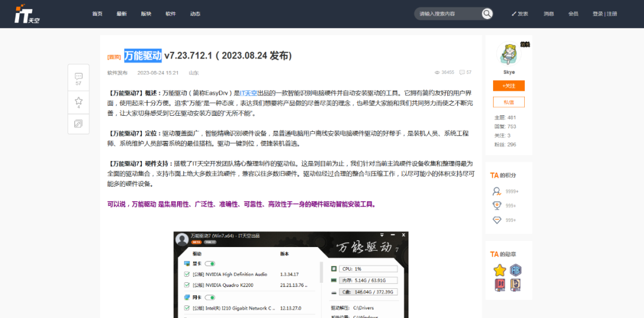Click the BETA badge in 万能驱动7 window
The width and height of the screenshot is (644, 318).
click(196, 242)
